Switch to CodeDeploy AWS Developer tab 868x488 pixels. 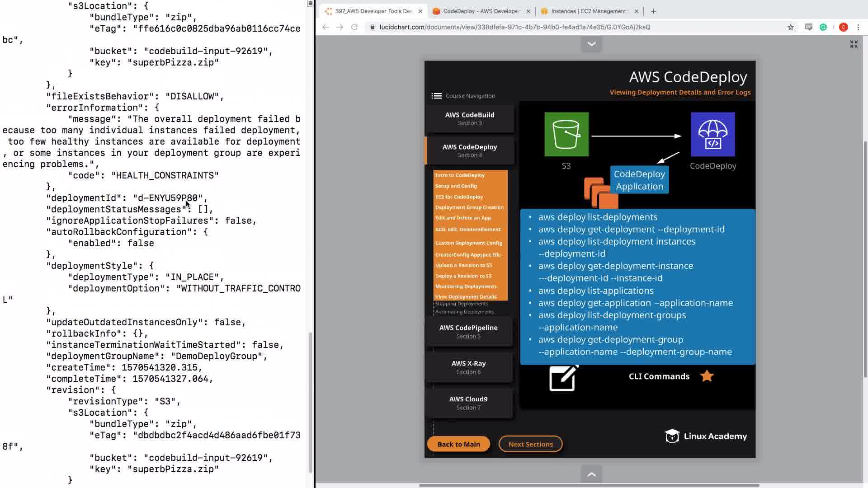point(481,11)
